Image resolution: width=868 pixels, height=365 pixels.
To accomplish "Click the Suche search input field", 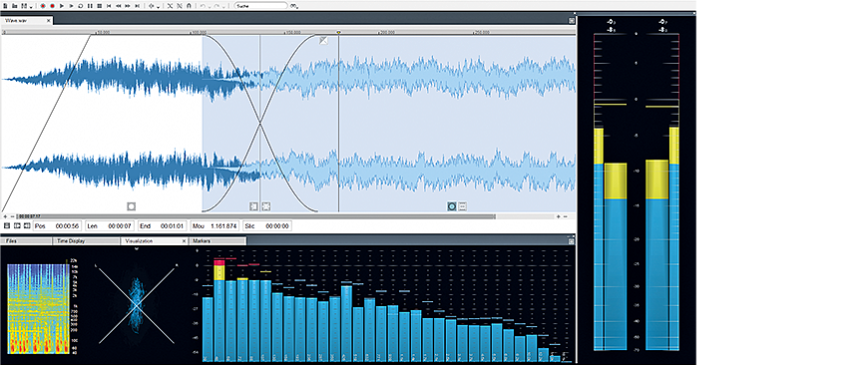I will click(260, 6).
